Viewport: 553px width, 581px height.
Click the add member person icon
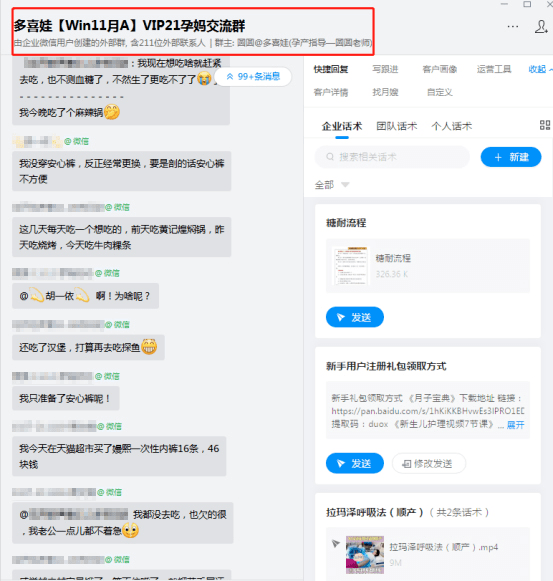[x=541, y=27]
